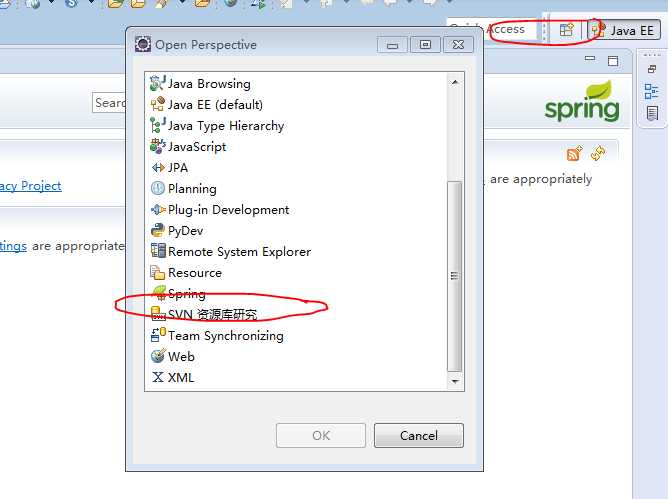Select Java EE (default) perspective

click(207, 104)
